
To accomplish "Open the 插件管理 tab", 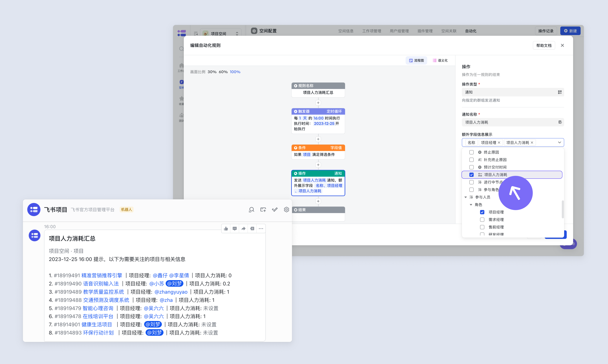I will coord(425,31).
